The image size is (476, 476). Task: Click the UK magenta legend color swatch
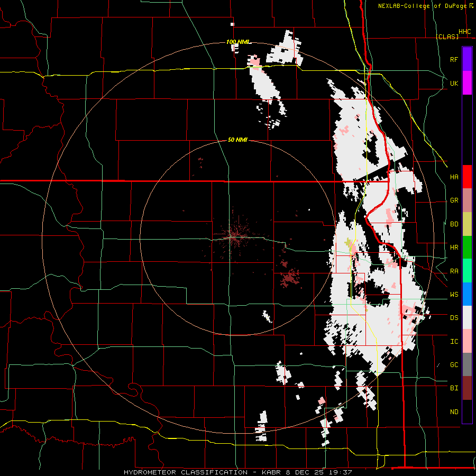click(467, 83)
